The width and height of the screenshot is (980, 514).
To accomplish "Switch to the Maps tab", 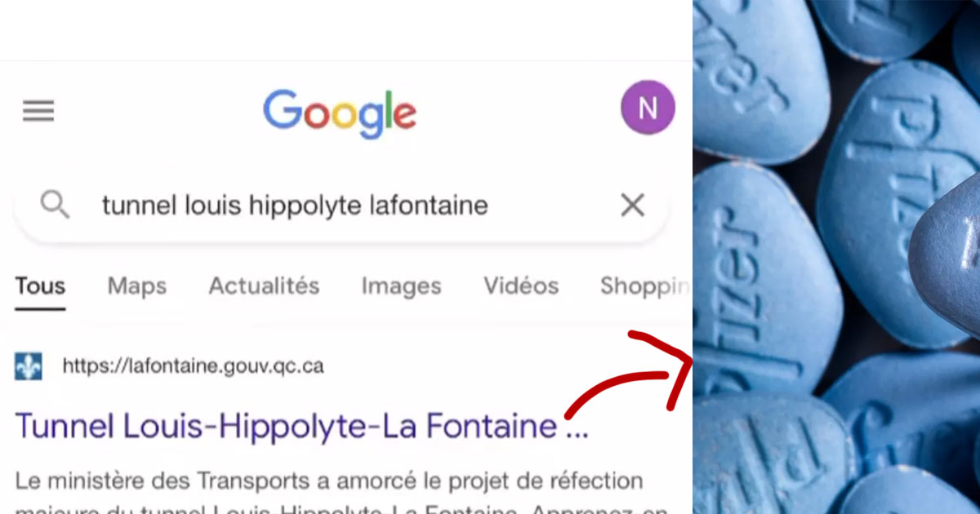I will click(137, 286).
